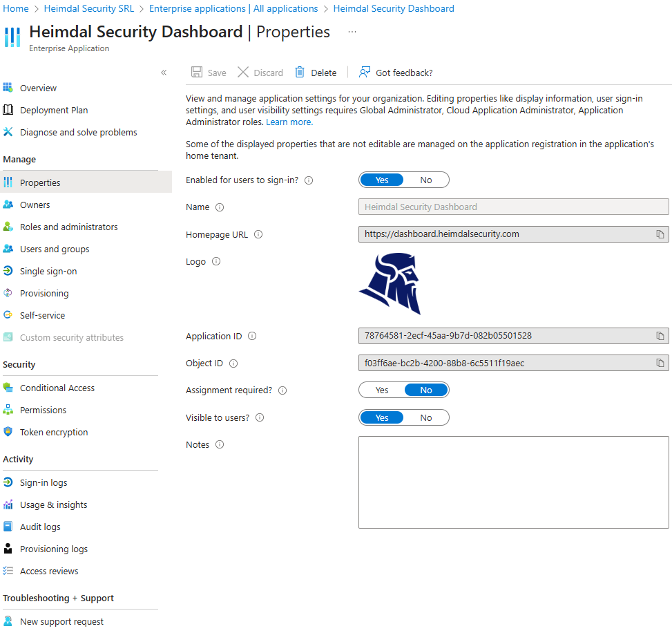Click the info icon beside Logo
Viewport: 672px width, 633px height.
pyautogui.click(x=216, y=262)
